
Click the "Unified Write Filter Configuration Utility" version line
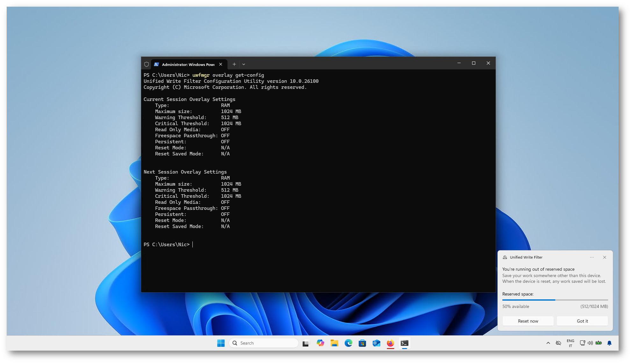231,81
